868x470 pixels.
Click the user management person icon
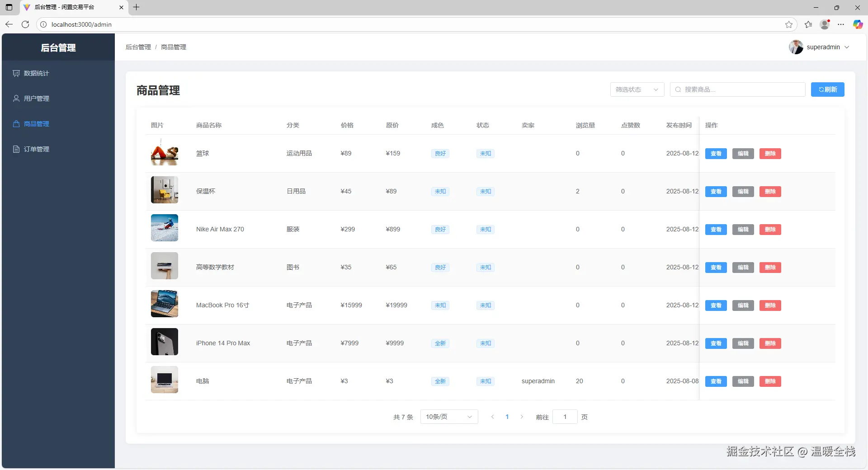coord(16,99)
